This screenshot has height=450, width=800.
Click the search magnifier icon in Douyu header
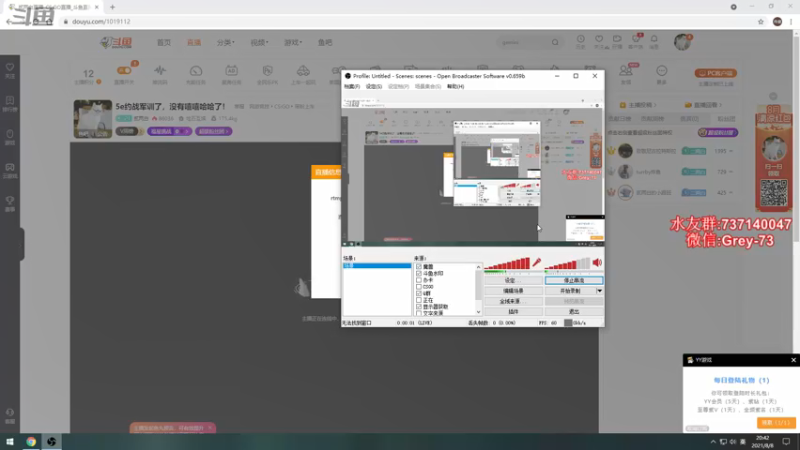(x=555, y=42)
